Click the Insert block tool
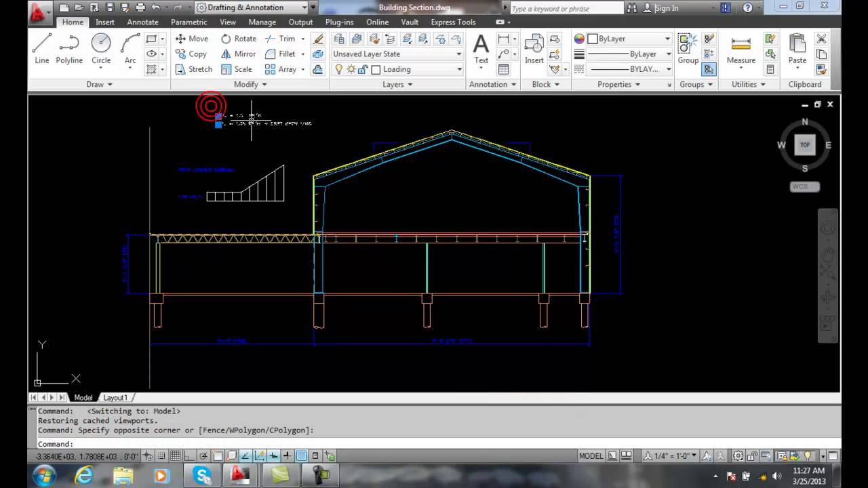 pos(534,49)
